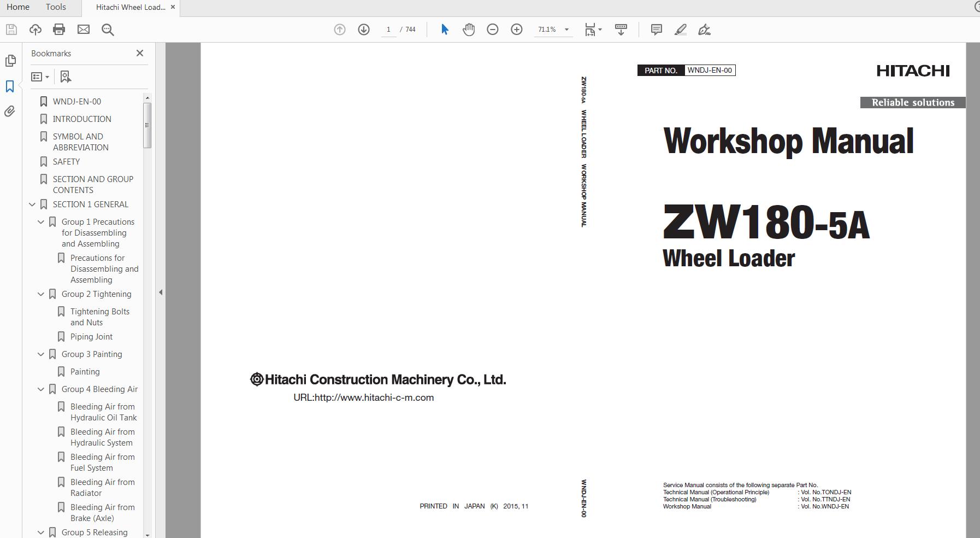Image resolution: width=980 pixels, height=538 pixels.
Task: Close the Bookmarks panel
Action: (x=140, y=53)
